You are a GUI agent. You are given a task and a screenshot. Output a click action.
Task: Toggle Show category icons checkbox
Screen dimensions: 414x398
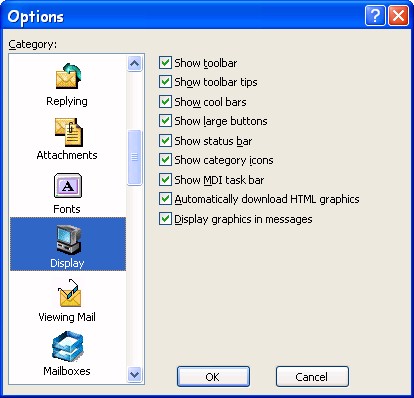click(x=165, y=160)
